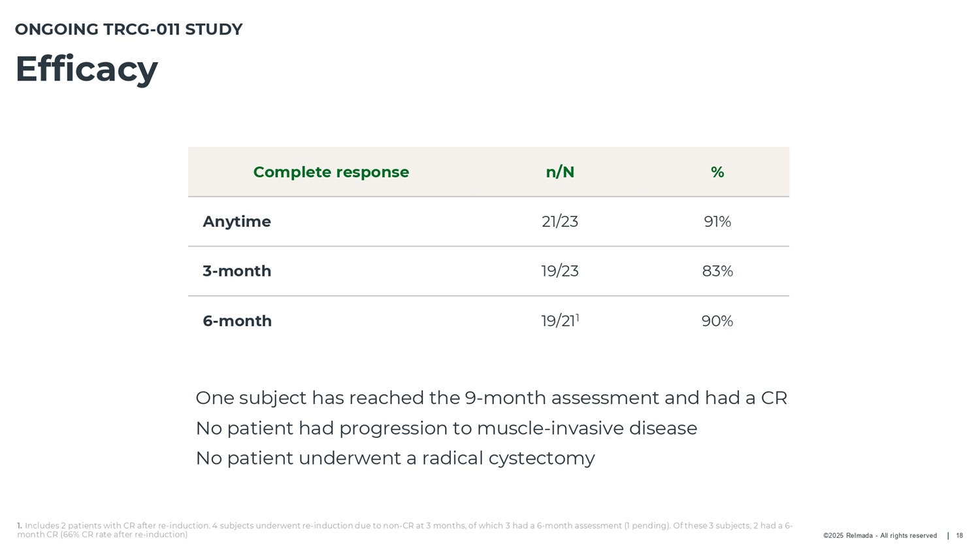Screen dimensions: 980x551
Task: Select the muscle-invasive disease progression line
Action: point(446,428)
